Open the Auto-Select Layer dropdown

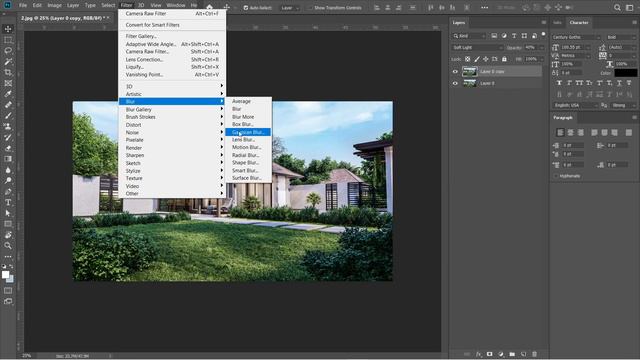tap(290, 8)
